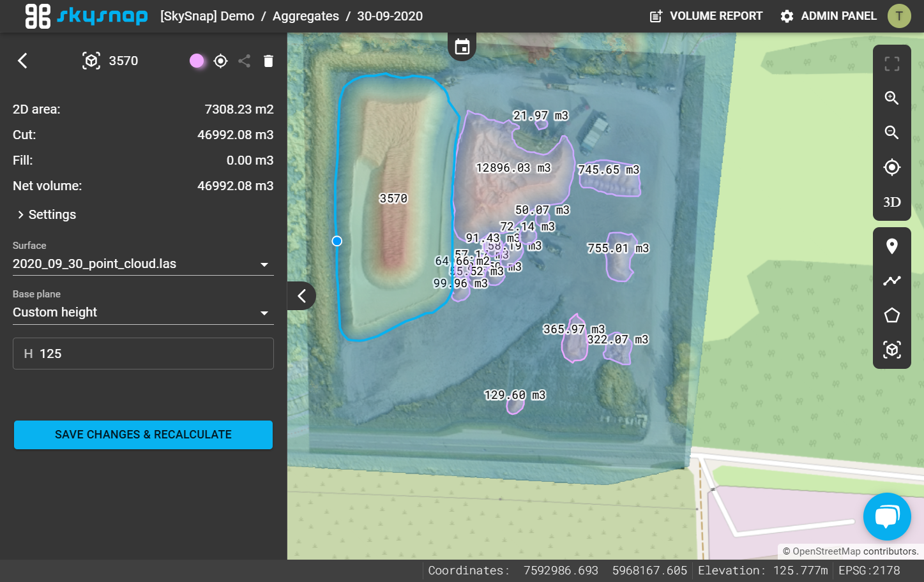Click the H height input field
924x582 pixels.
click(x=143, y=354)
